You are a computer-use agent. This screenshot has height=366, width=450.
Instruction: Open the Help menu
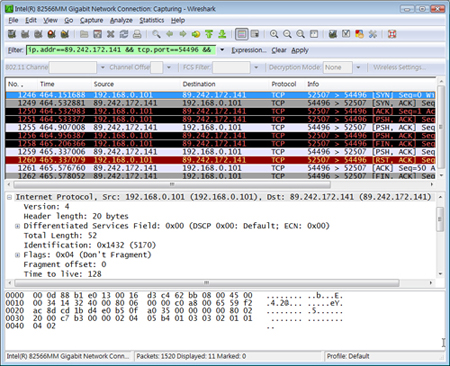[178, 20]
